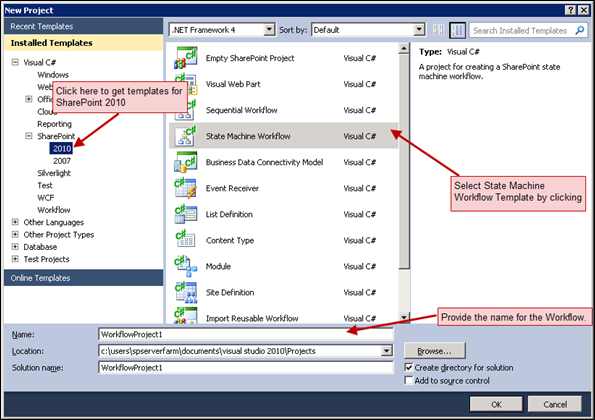Image resolution: width=595 pixels, height=420 pixels.
Task: Click the Browse... button
Action: pos(434,351)
